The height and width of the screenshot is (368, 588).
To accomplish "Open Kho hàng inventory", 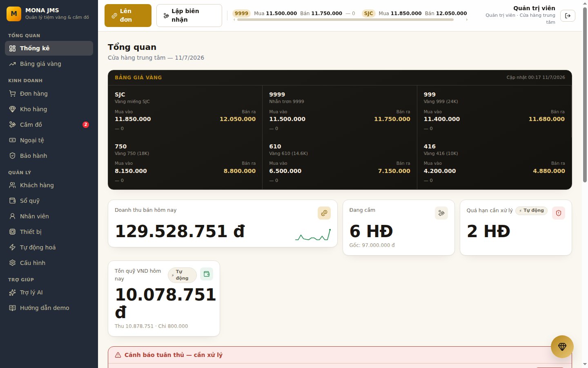I will (x=49, y=109).
